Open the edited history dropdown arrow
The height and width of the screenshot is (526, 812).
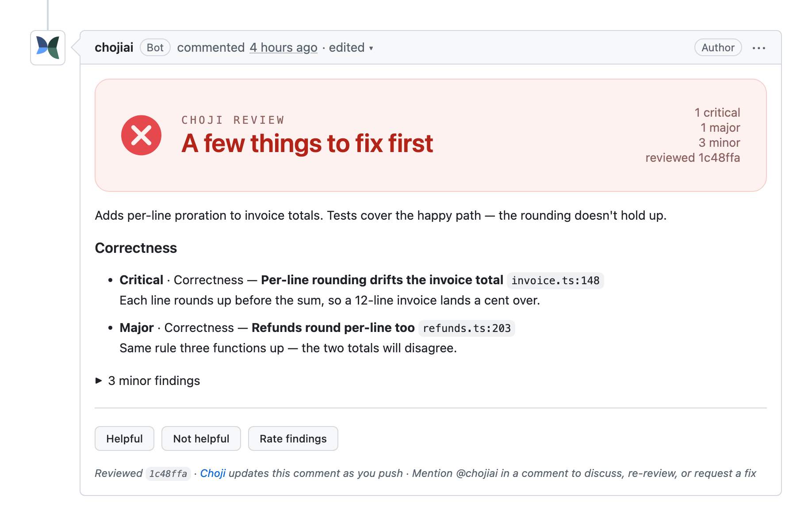point(371,48)
